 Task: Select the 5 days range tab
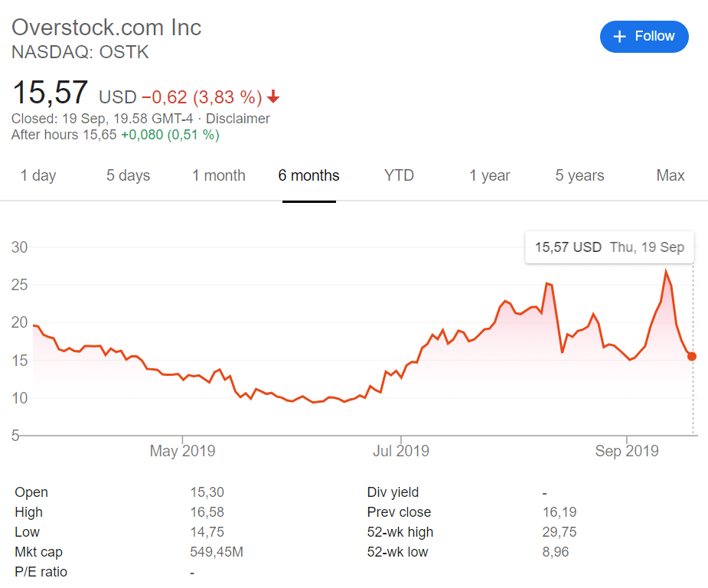pos(128,175)
